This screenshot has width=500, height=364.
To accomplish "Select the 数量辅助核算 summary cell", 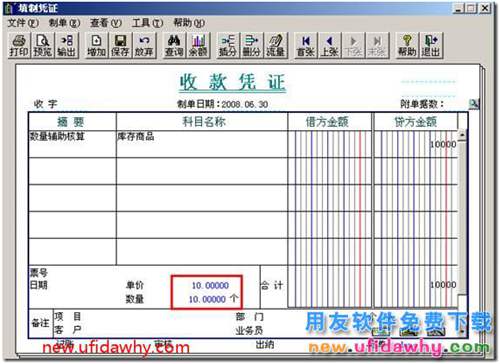I will (73, 144).
